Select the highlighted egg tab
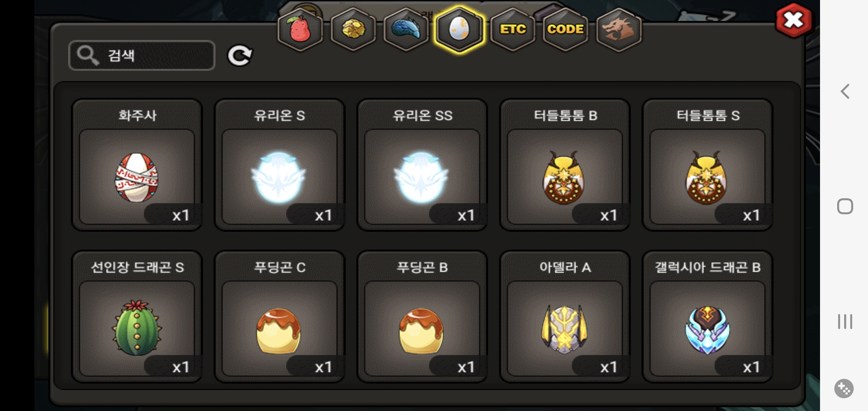Screen dimensions: 868x411 coord(460,30)
